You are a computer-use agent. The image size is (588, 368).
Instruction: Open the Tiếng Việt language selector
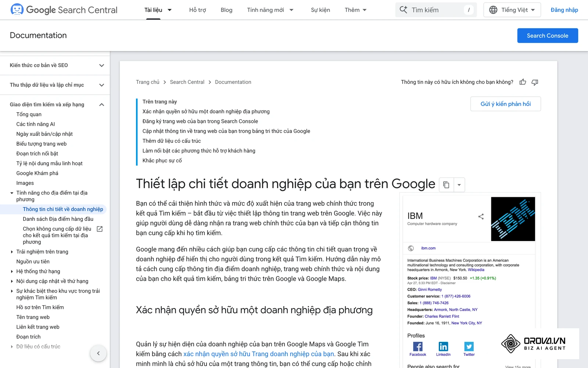click(512, 10)
